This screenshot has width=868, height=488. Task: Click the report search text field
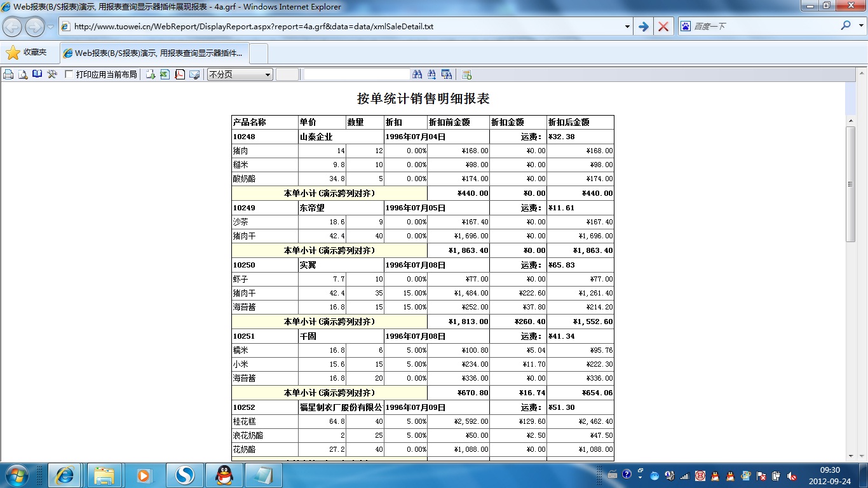[x=356, y=74]
